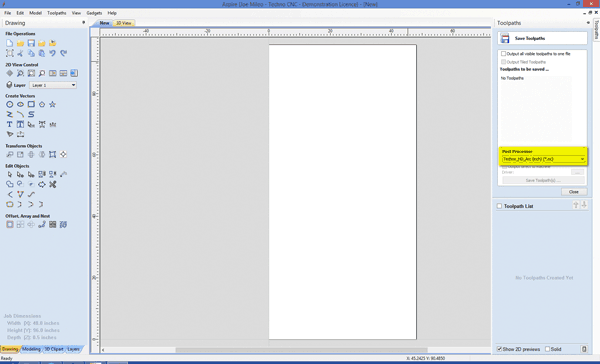Open the Post Processor dropdown

pos(543,159)
